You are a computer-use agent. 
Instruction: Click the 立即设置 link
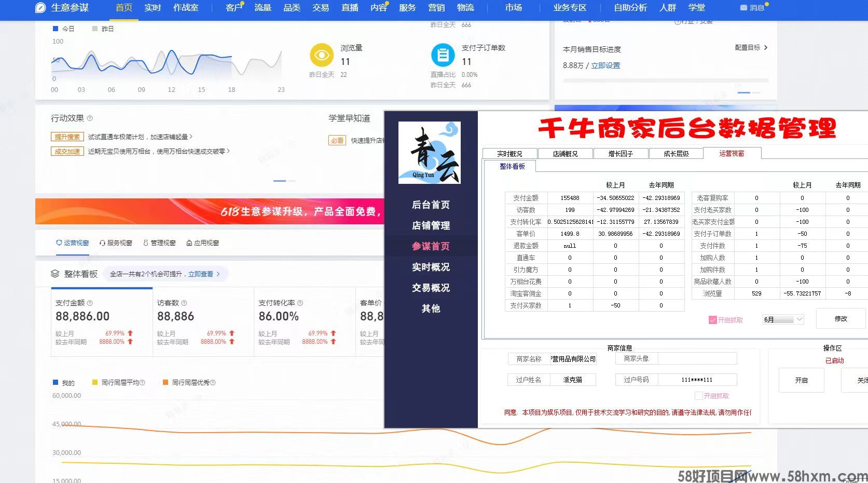605,65
